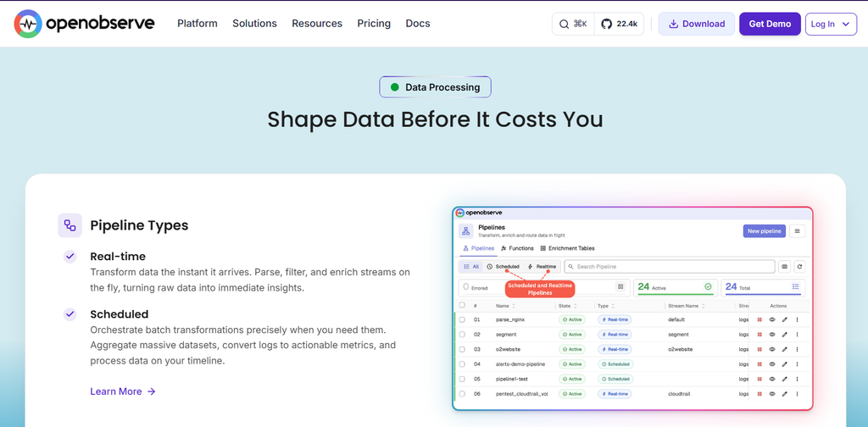Sort by the Stream Name column arrows
Image resolution: width=868 pixels, height=427 pixels.
click(x=704, y=306)
